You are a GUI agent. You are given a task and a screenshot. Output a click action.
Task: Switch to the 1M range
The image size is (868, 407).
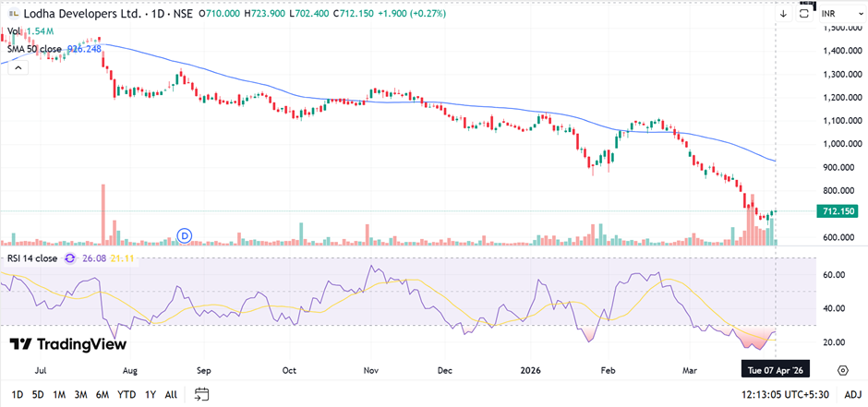[x=59, y=394]
